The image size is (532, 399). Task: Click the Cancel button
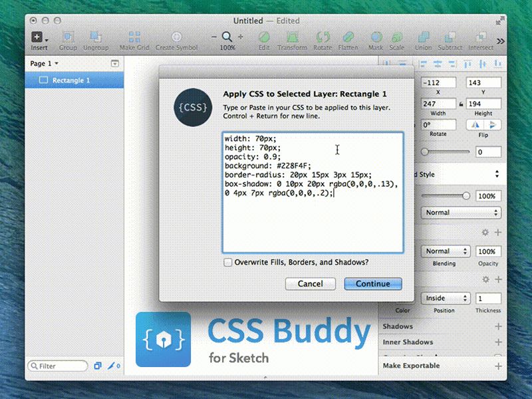coord(311,284)
